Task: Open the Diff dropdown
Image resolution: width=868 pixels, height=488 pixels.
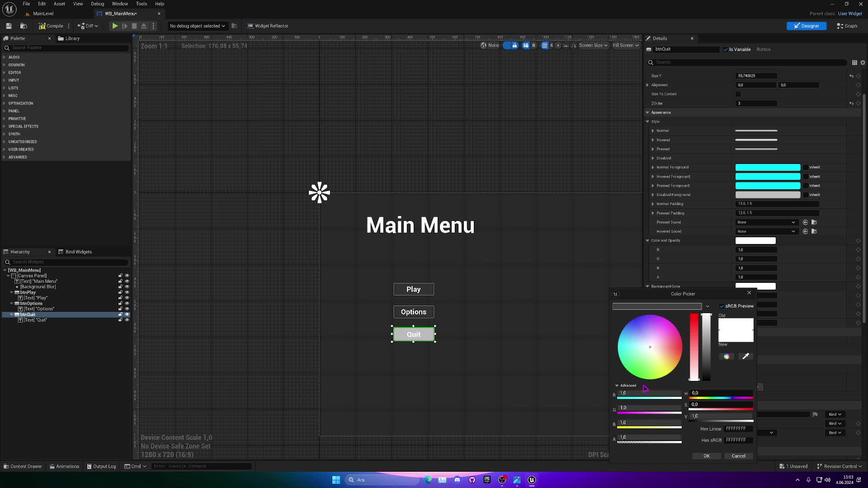Action: pyautogui.click(x=88, y=26)
